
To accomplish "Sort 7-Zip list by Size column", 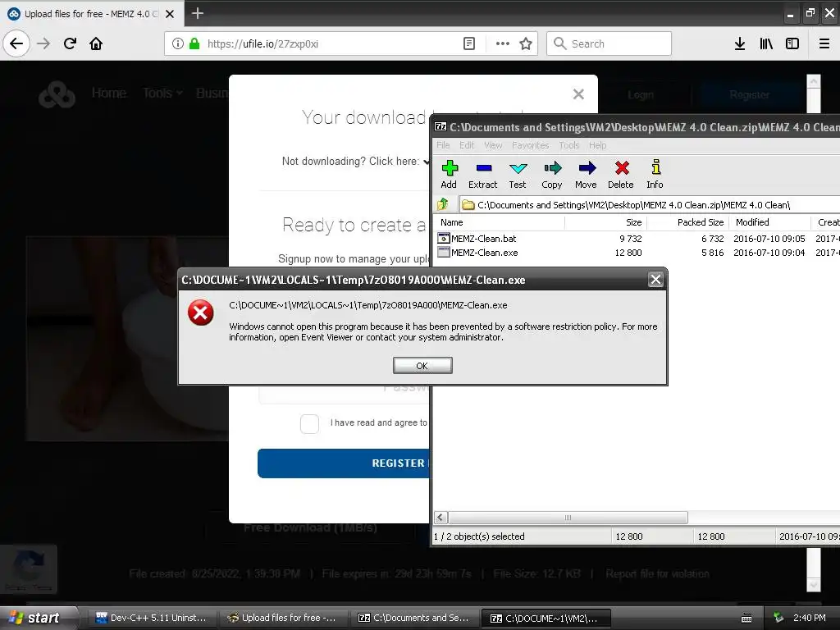I will tap(606, 222).
